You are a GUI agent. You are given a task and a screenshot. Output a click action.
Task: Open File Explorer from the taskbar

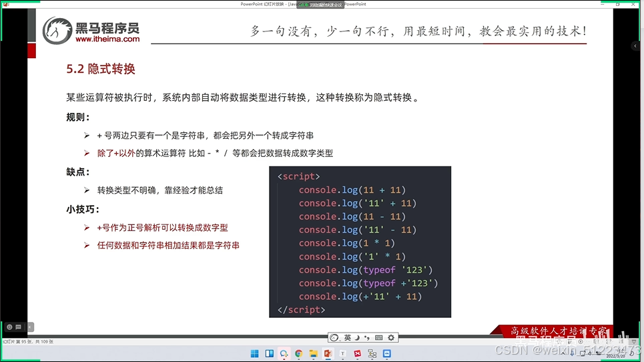[x=314, y=354]
